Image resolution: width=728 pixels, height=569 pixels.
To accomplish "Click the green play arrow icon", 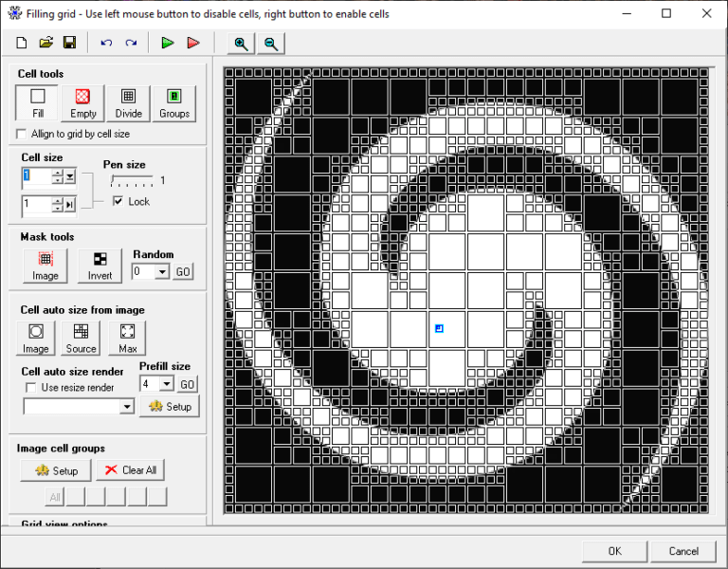I will pos(168,44).
